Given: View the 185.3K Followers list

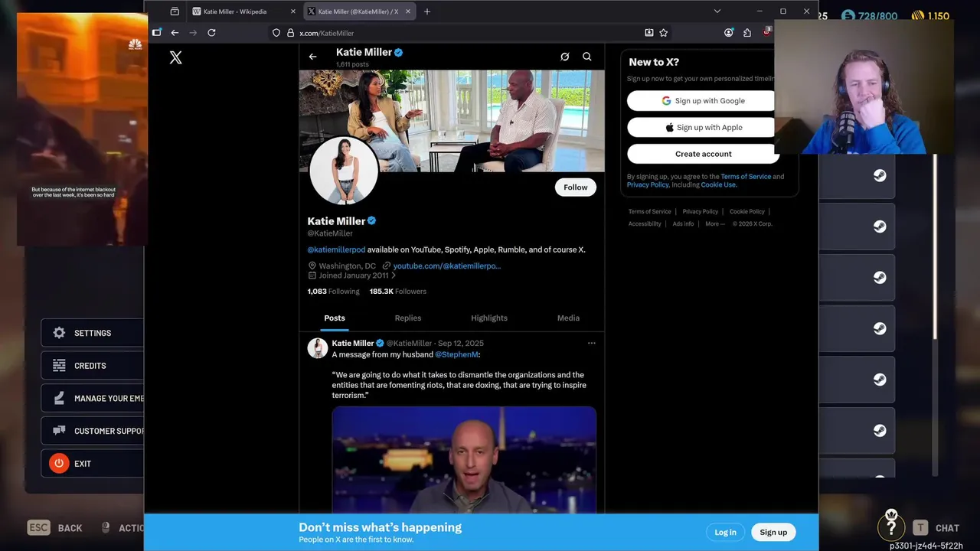Looking at the screenshot, I should pos(398,292).
